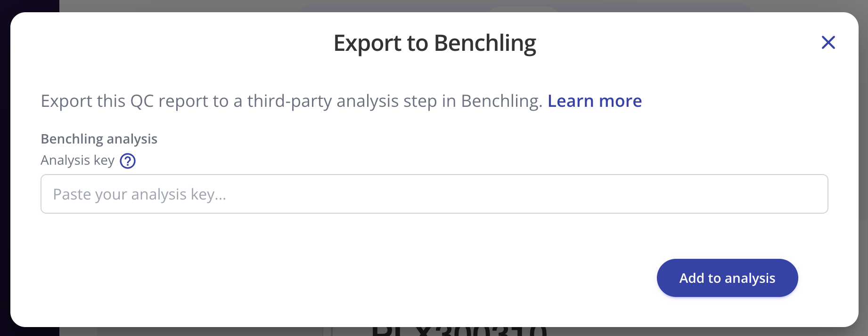
Task: Open the Learn more link
Action: click(594, 101)
